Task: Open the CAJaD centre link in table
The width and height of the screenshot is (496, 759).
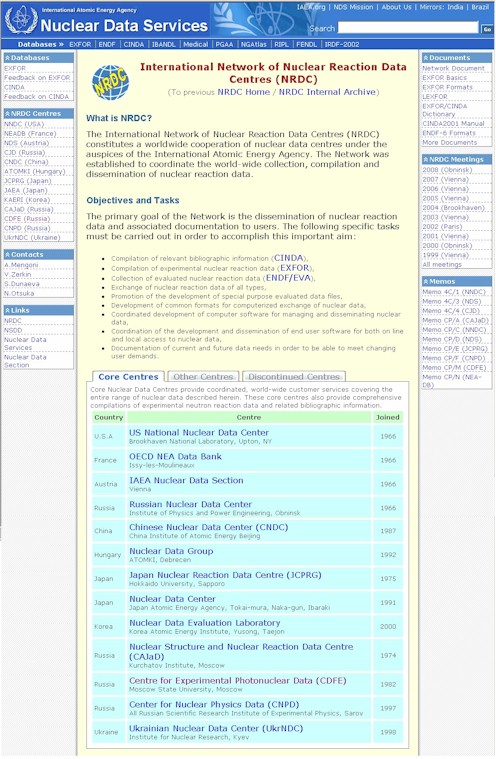Action: tap(241, 652)
